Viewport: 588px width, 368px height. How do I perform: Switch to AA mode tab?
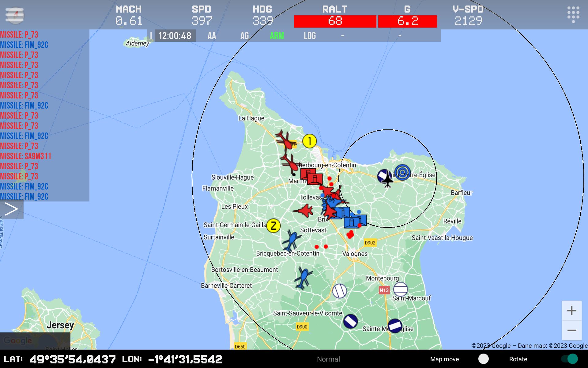[x=212, y=36]
